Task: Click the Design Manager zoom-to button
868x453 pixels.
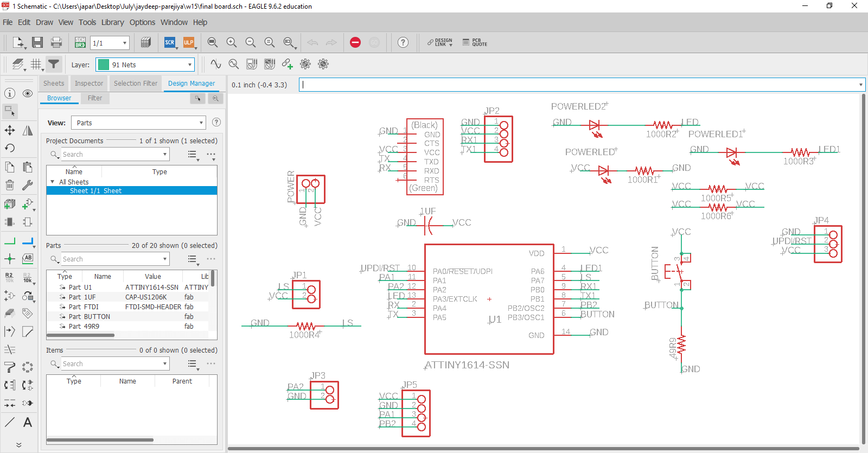Action: pos(215,98)
